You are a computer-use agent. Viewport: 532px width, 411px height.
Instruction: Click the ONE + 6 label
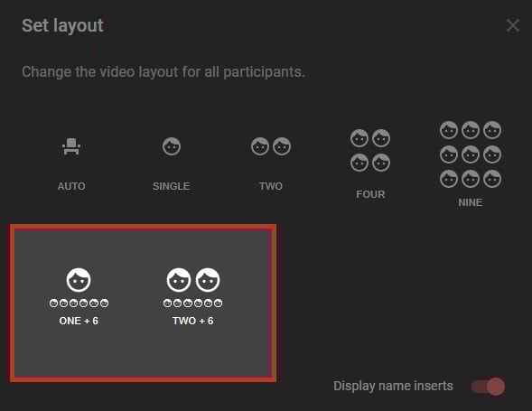79,321
